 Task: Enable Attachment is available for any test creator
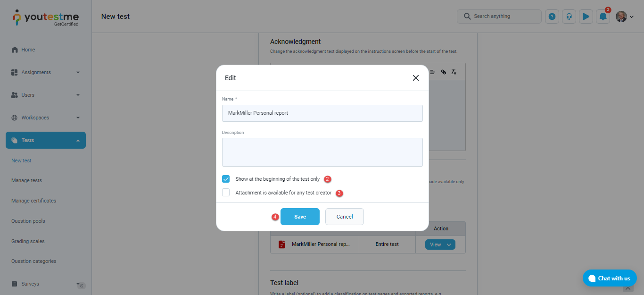(226, 193)
